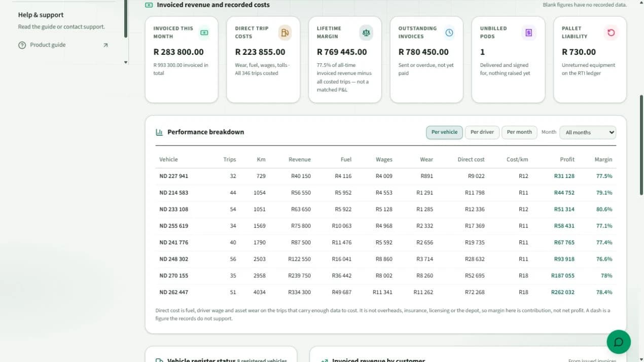
Task: Select vehicle ND 233 108
Action: (173, 209)
